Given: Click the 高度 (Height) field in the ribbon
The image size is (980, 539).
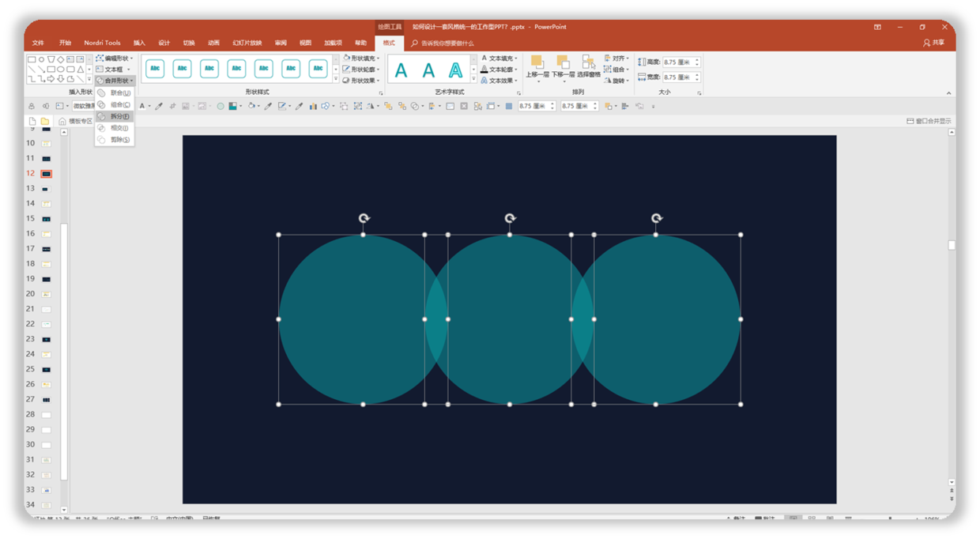Looking at the screenshot, I should point(681,62).
